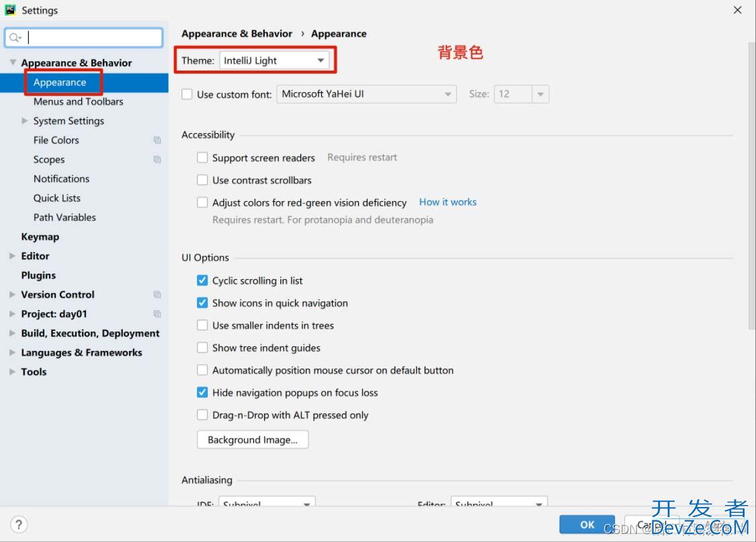The width and height of the screenshot is (756, 542).
Task: Click the vertical scrollbar of settings panel
Action: point(751,186)
